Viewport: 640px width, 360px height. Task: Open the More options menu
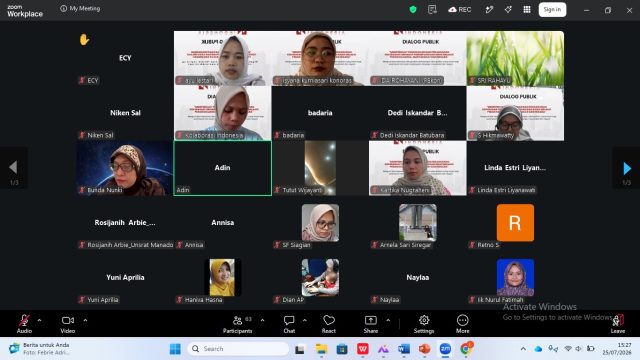pyautogui.click(x=462, y=324)
